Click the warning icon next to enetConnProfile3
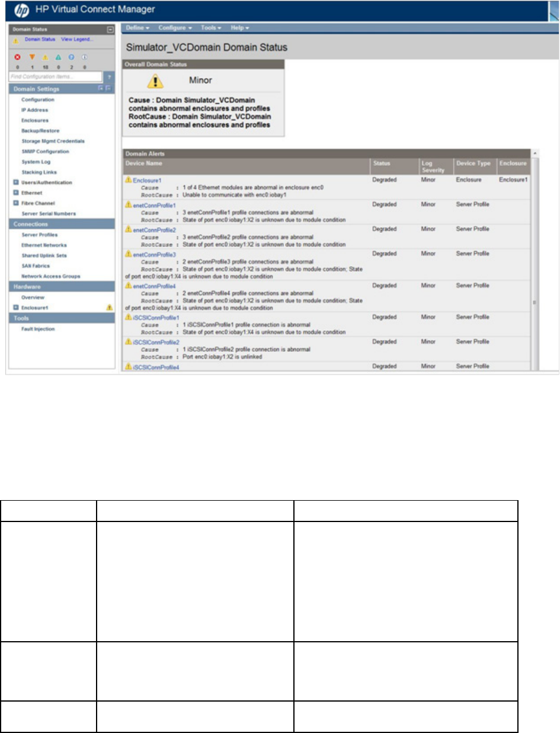 click(128, 254)
